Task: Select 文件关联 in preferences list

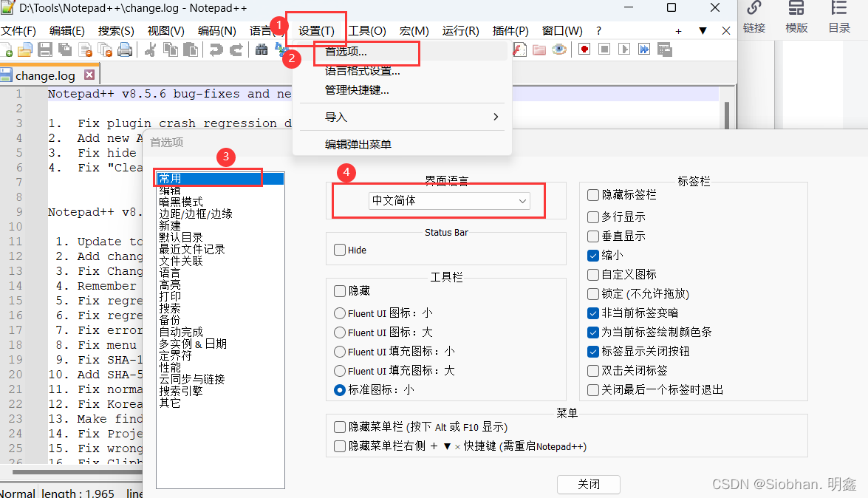Action: click(x=181, y=261)
